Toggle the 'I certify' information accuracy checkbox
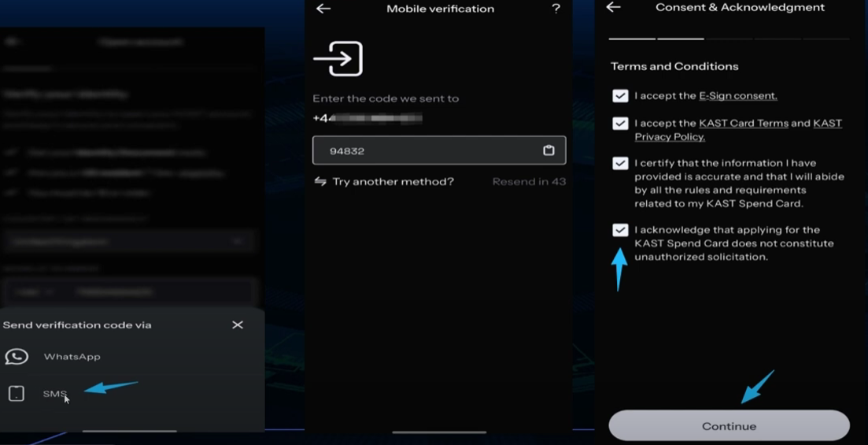Image resolution: width=868 pixels, height=445 pixels. tap(620, 164)
